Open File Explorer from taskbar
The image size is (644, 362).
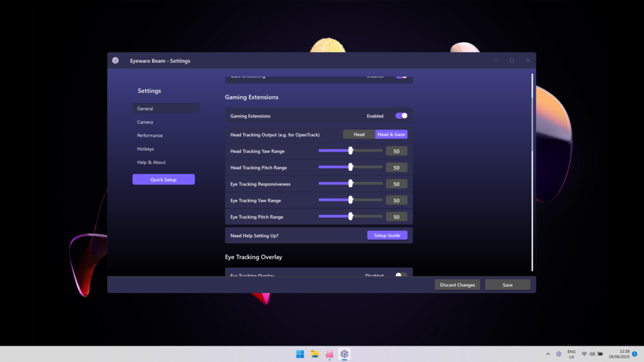pos(315,354)
